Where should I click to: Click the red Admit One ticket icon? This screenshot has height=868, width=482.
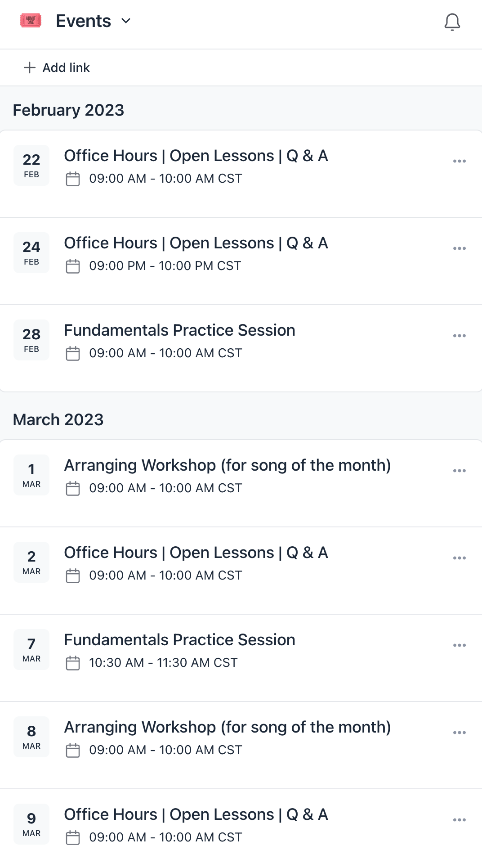tap(31, 21)
